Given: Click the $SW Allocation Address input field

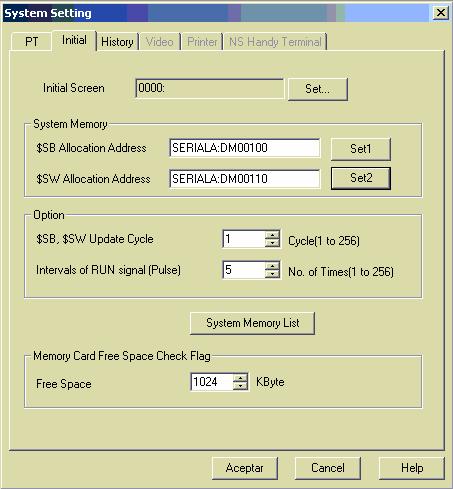Looking at the screenshot, I should [x=245, y=179].
